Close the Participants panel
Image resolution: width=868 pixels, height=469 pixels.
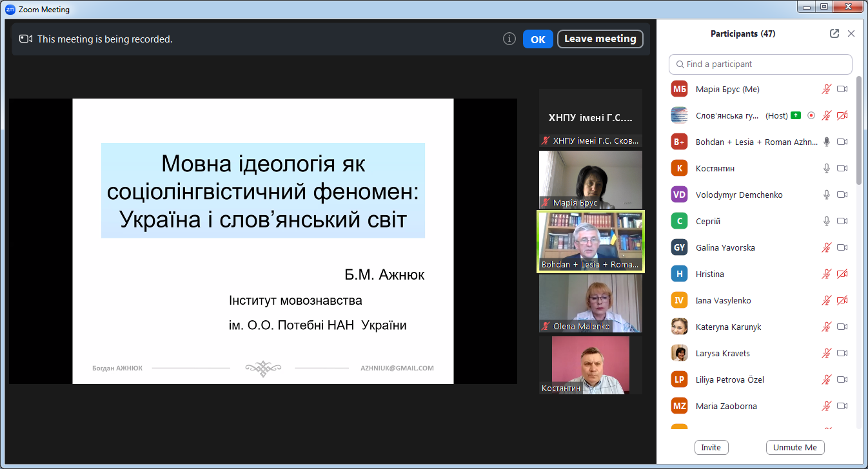(x=851, y=33)
